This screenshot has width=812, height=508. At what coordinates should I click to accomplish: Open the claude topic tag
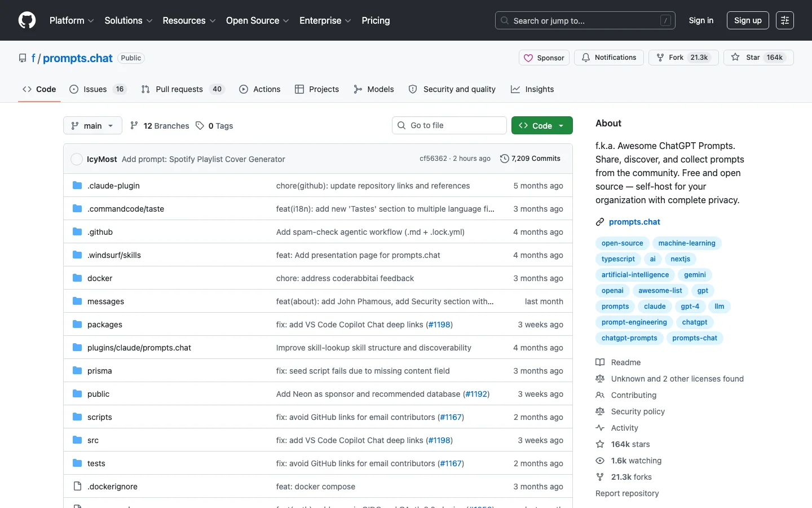point(655,306)
